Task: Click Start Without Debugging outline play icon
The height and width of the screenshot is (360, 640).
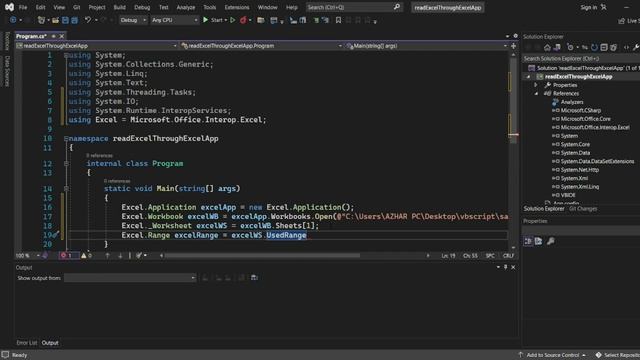Action: pos(233,20)
